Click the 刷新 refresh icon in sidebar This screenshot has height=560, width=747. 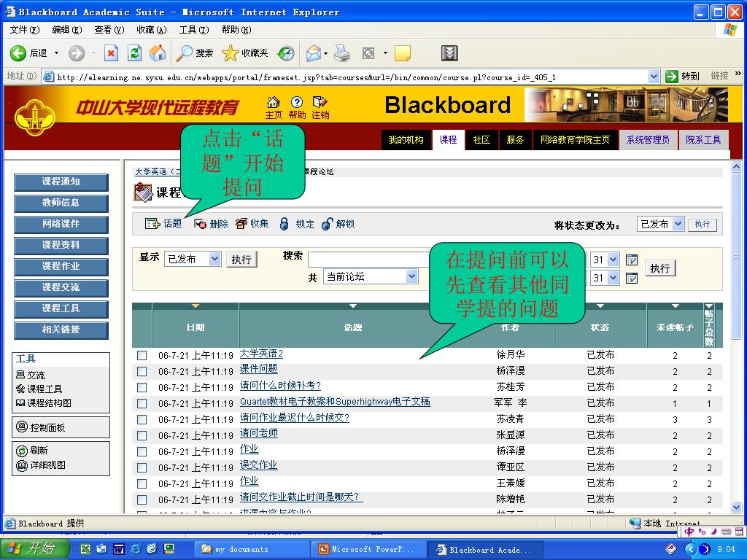coord(22,451)
